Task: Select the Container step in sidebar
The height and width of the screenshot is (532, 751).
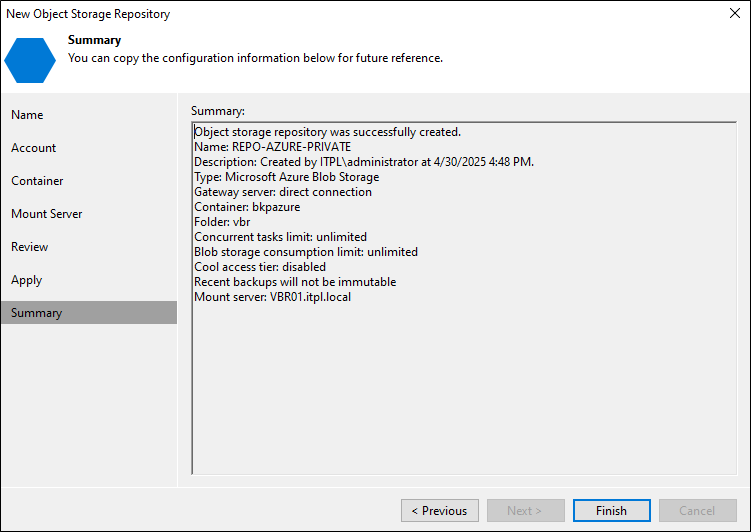Action: 37,181
